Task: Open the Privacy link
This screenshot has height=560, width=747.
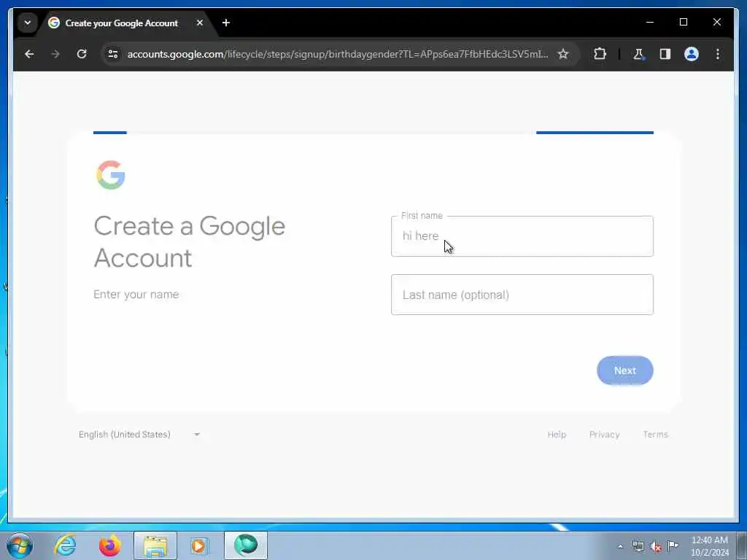Action: tap(604, 435)
